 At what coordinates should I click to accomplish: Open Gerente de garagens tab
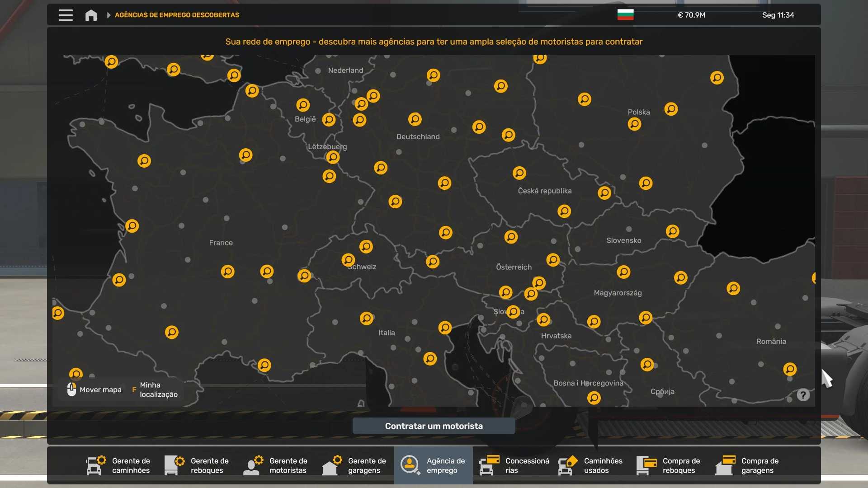pyautogui.click(x=355, y=465)
